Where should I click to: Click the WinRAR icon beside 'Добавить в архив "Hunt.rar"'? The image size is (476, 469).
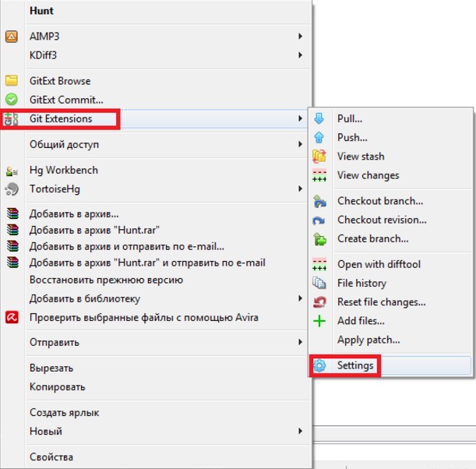12,230
